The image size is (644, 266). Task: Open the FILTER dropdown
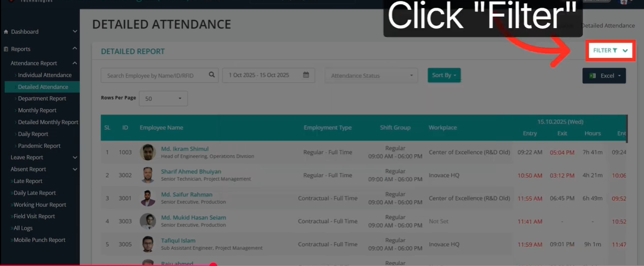pos(610,50)
